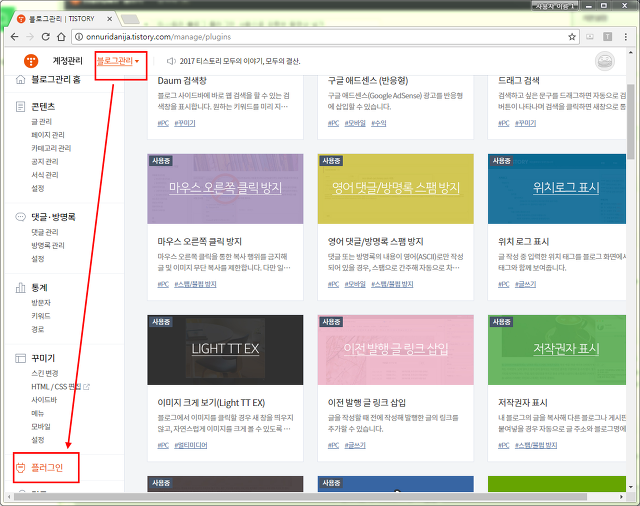Open 공지 관리 in sidebar
Image resolution: width=640 pixels, height=506 pixels.
point(44,162)
